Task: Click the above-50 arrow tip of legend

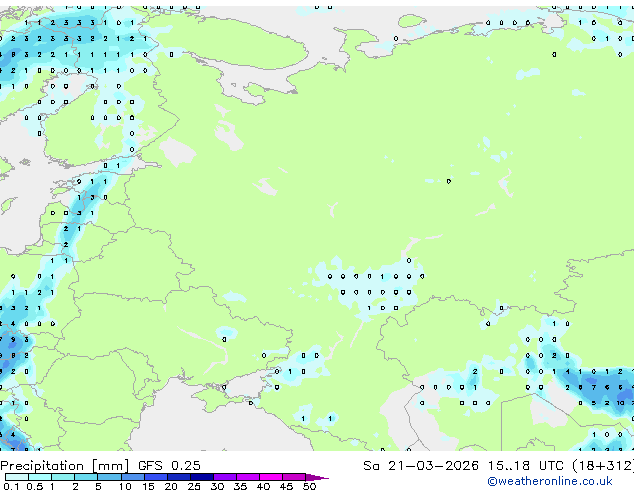Action: point(317,477)
